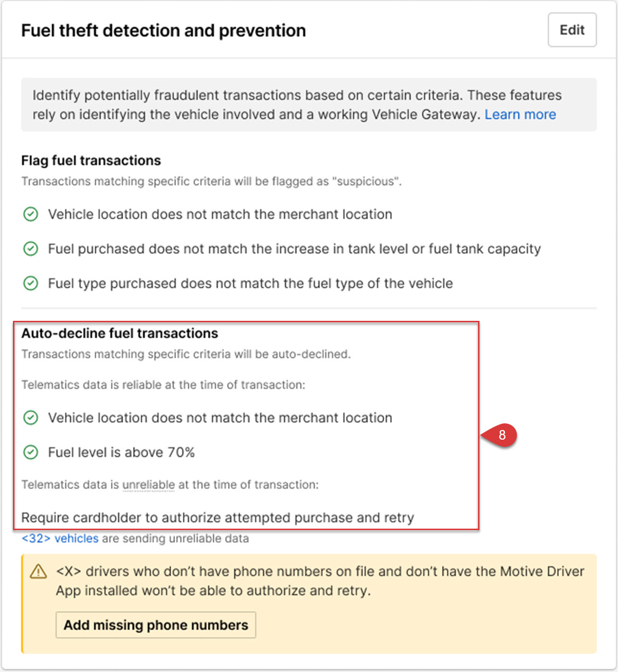Click the red callout marker numbered 8
The width and height of the screenshot is (618, 672).
coord(501,435)
